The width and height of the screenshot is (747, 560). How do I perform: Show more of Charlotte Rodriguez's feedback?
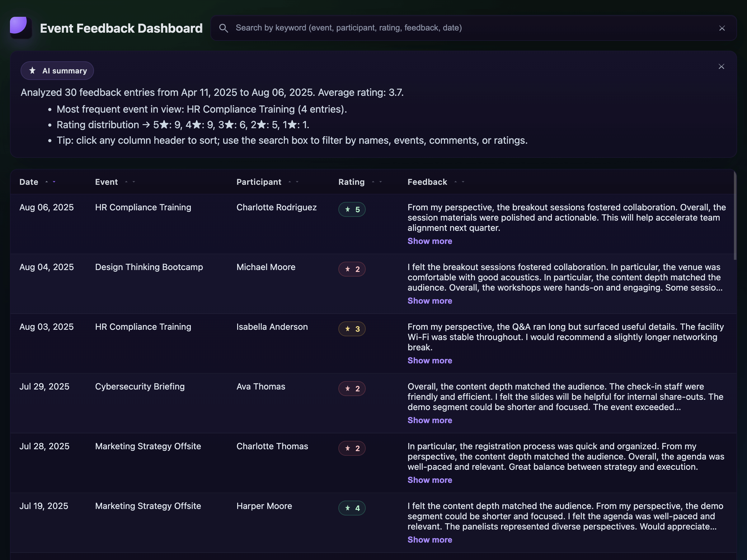pyautogui.click(x=430, y=241)
